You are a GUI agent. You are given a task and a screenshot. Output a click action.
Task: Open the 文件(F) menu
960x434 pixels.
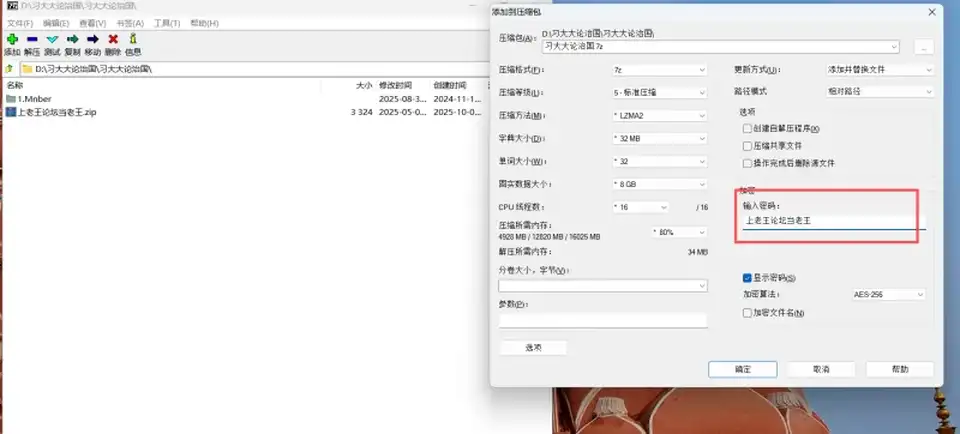point(20,23)
